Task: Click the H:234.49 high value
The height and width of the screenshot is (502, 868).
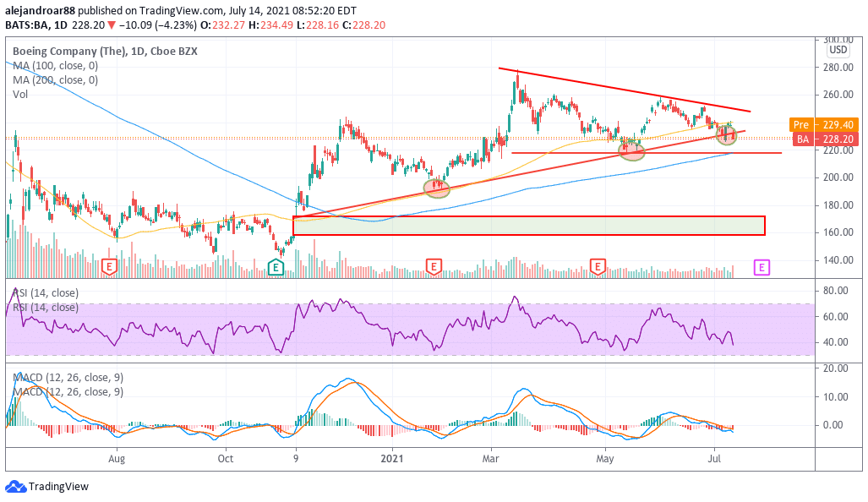Action: (x=270, y=25)
